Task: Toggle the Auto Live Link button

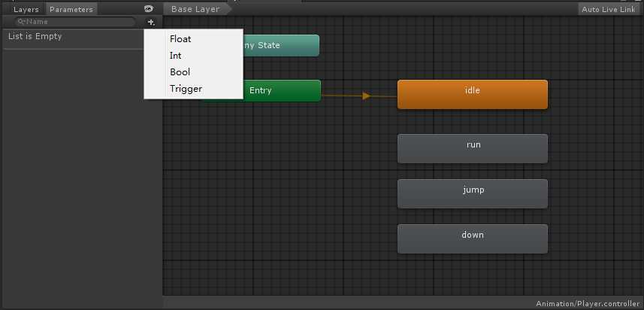Action: (608, 9)
